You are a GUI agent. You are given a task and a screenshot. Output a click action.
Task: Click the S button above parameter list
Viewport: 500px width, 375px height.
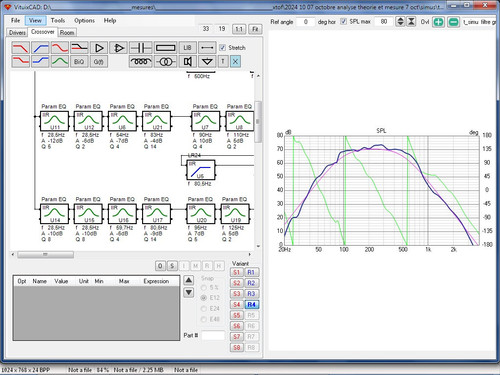click(x=172, y=266)
